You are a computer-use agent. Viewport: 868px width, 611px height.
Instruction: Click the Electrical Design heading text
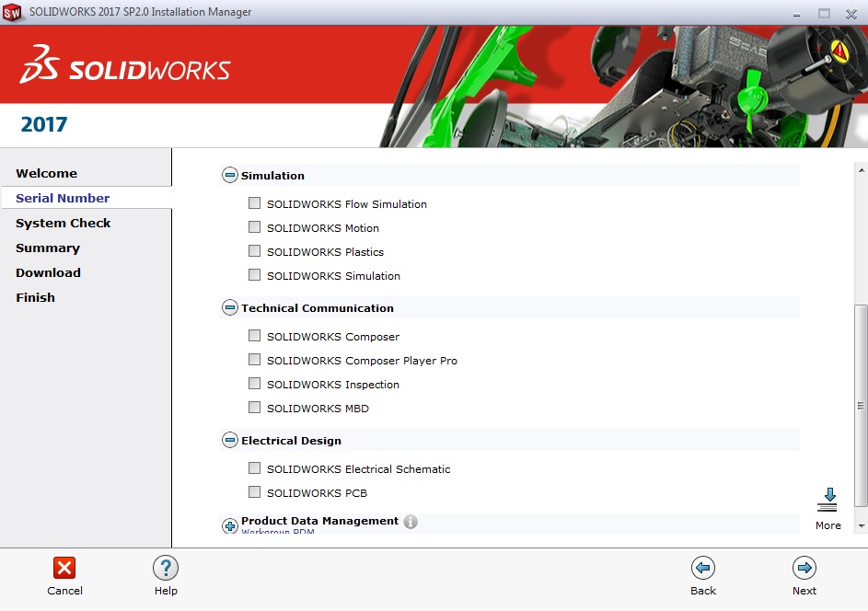291,441
